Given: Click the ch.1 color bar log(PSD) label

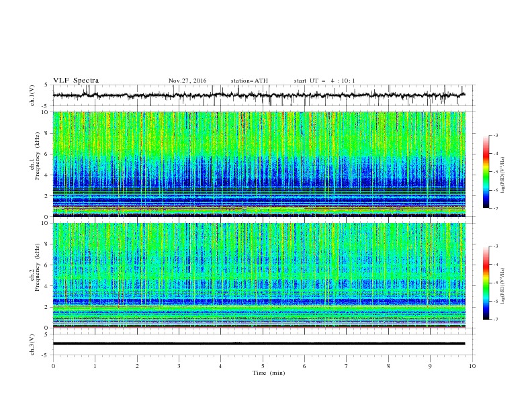Looking at the screenshot, I should 503,175.
